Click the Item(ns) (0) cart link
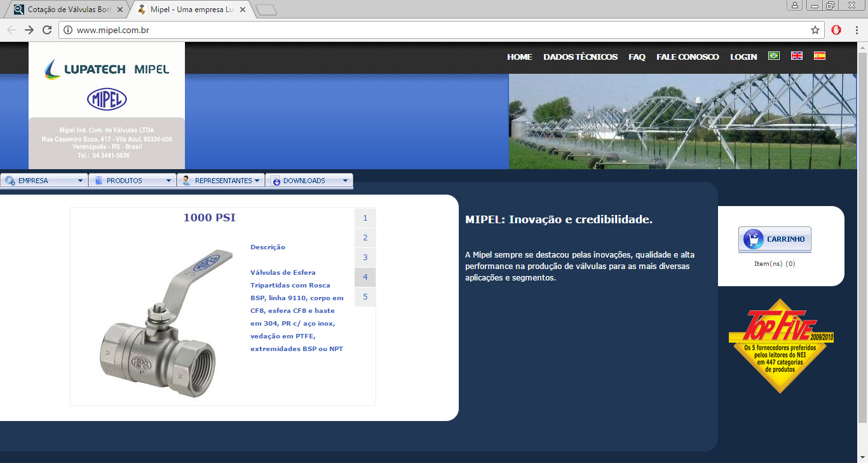The image size is (868, 463). click(x=775, y=263)
